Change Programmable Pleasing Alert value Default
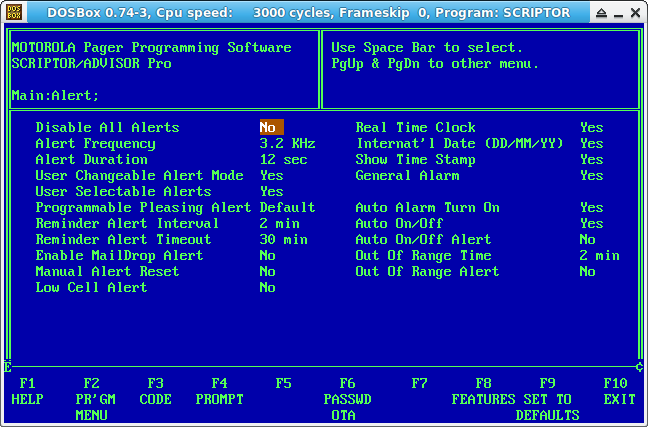648x427 pixels. (x=287, y=208)
